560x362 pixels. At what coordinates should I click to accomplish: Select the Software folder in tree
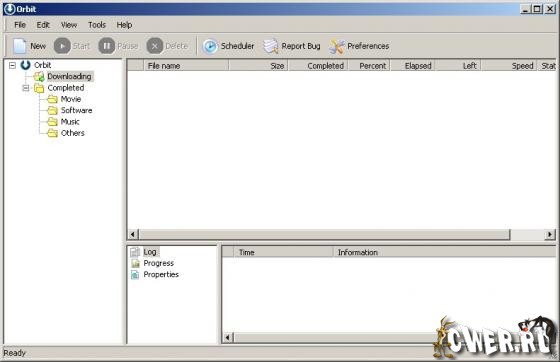coord(76,110)
